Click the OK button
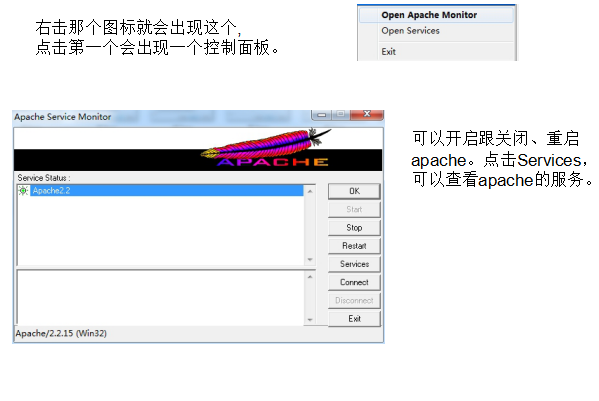599x401 pixels. pyautogui.click(x=354, y=191)
